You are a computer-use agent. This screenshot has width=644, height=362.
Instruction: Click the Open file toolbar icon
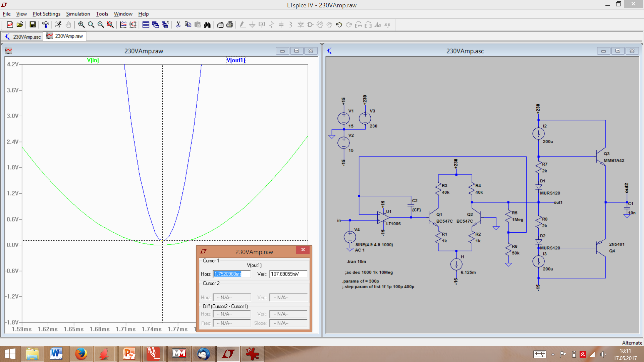20,24
